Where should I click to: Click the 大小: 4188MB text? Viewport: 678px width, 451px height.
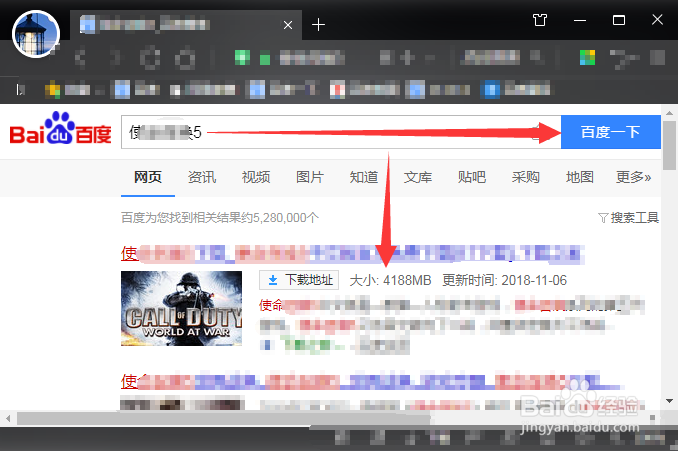point(390,280)
